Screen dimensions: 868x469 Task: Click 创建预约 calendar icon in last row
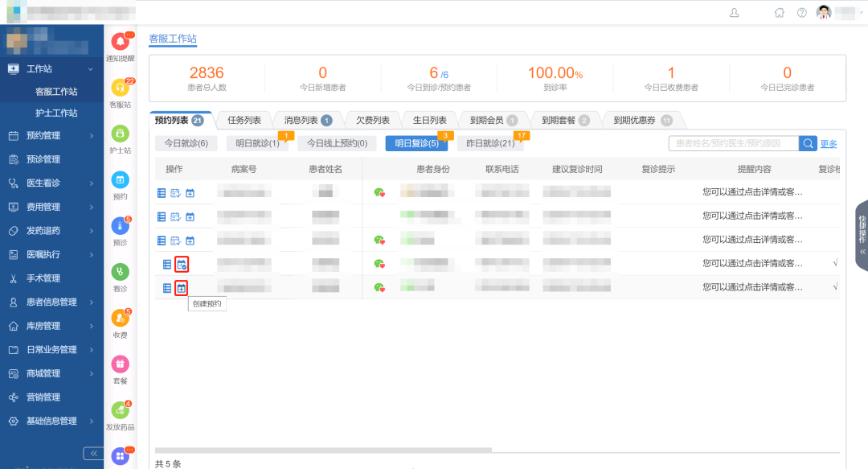click(x=181, y=288)
